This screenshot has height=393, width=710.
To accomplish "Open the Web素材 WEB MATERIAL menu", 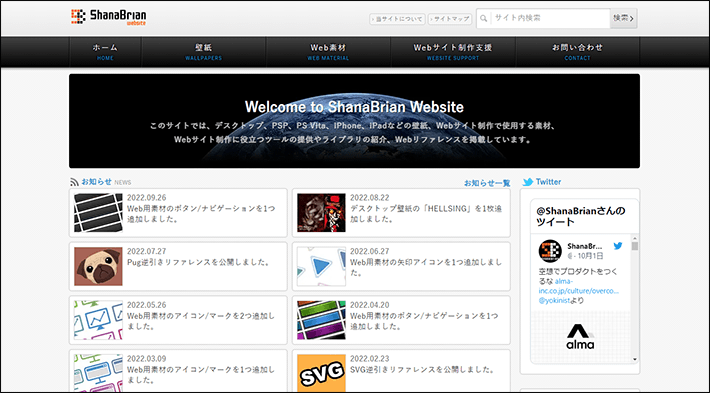I will [328, 52].
